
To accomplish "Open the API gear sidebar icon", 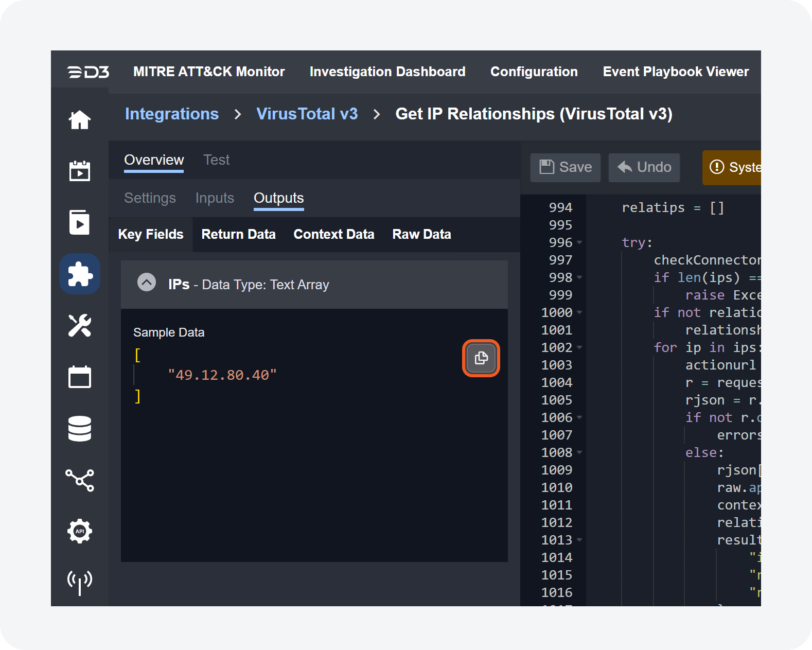I will click(80, 531).
